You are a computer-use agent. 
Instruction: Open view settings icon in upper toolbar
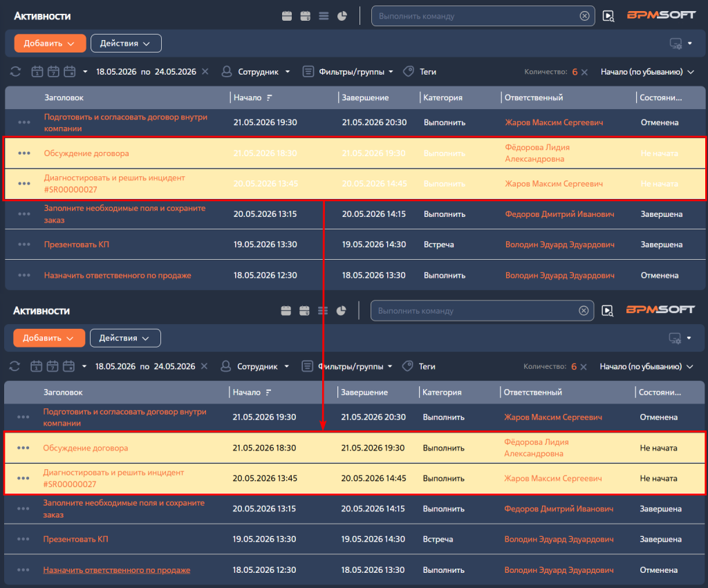coord(676,44)
